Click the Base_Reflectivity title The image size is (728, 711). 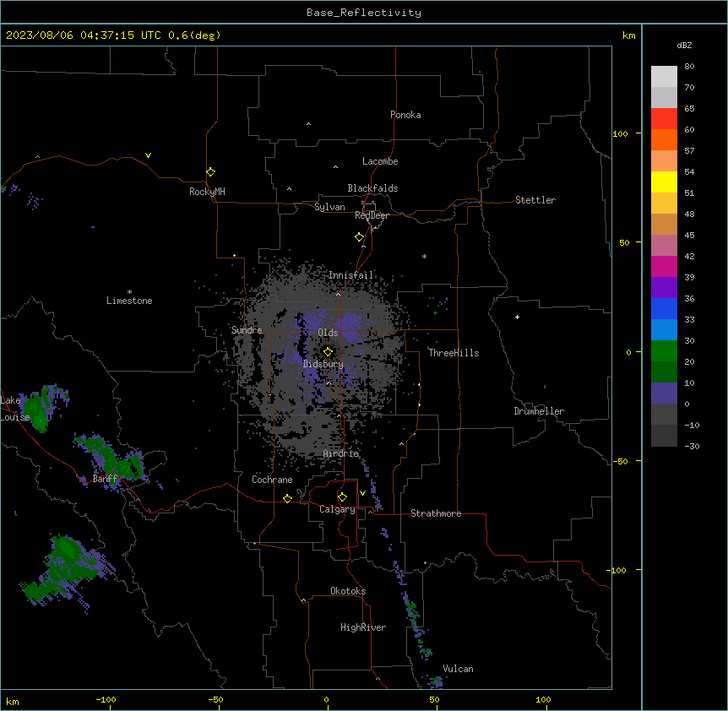point(364,13)
